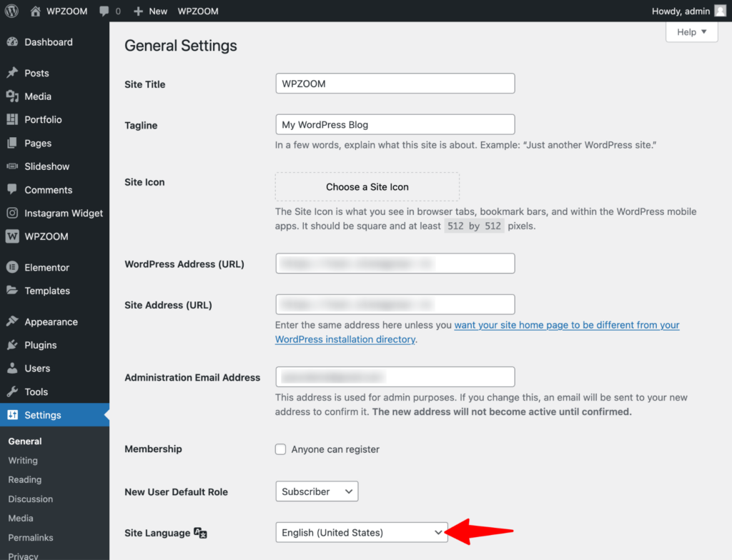Screen dimensions: 732x560
Task: Click the Choose a Site Icon button
Action: click(367, 186)
